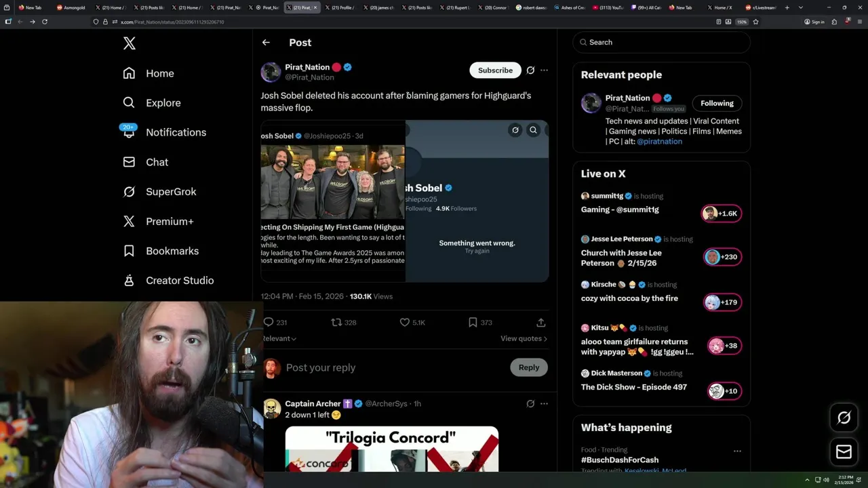
Task: Bookmark the post with 373 saves
Action: (x=473, y=322)
